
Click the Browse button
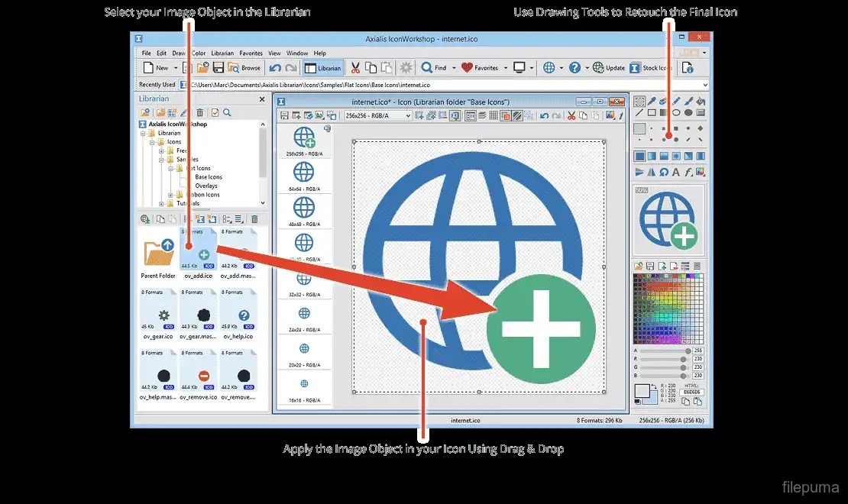pos(244,68)
